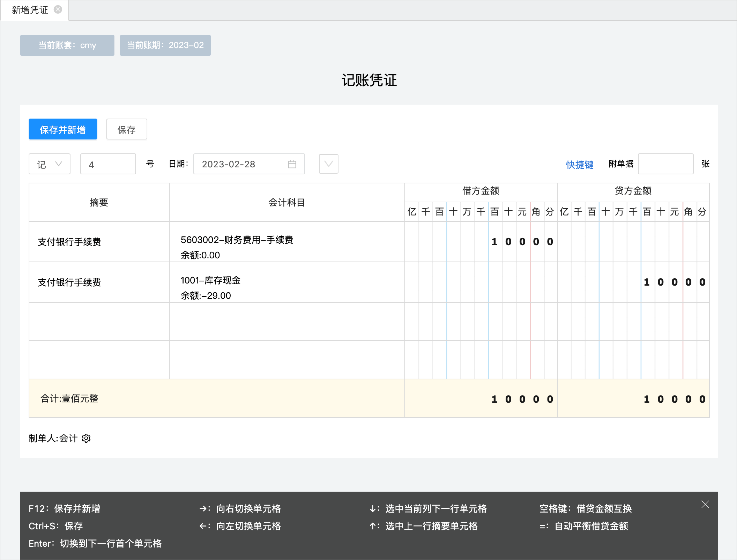Open the 快捷键 shortcuts link
Image resolution: width=737 pixels, height=560 pixels.
click(x=579, y=164)
